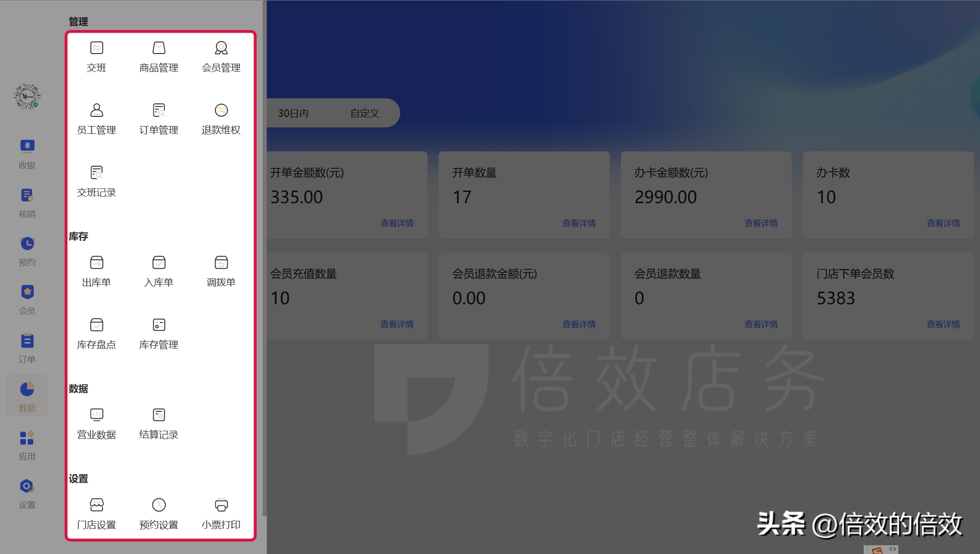
Task: Open 员工管理 (staff management)
Action: pyautogui.click(x=96, y=119)
